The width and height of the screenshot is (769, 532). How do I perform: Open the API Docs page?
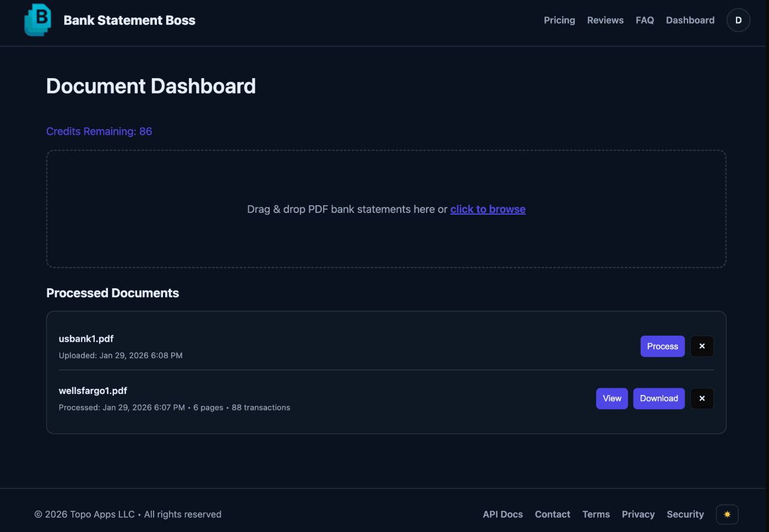(503, 514)
